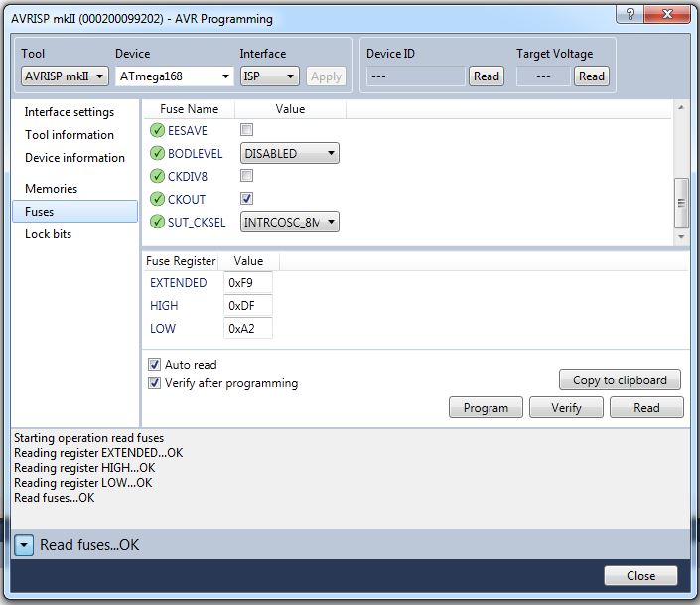The image size is (700, 605).
Task: Read the Device ID
Action: coord(487,76)
